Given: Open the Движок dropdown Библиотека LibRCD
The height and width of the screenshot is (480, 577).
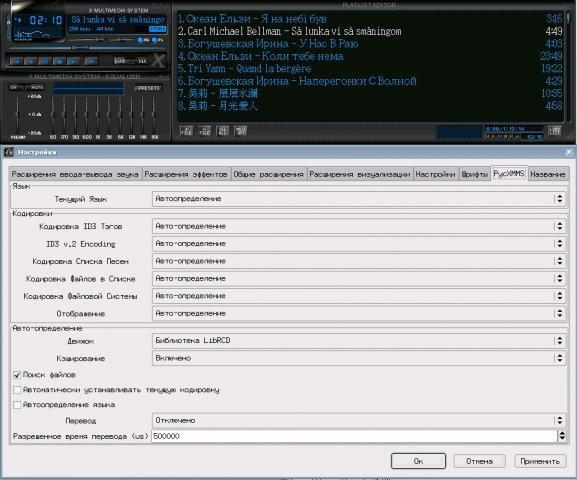Looking at the screenshot, I should 359,341.
